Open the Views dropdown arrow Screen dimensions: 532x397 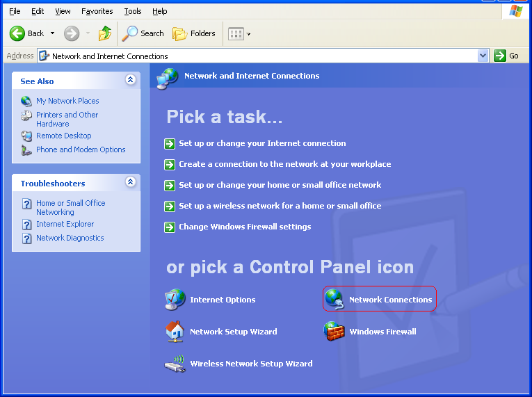[248, 34]
